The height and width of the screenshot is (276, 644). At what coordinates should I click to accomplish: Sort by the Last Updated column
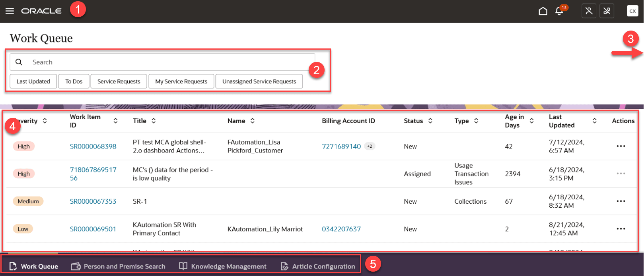(594, 121)
